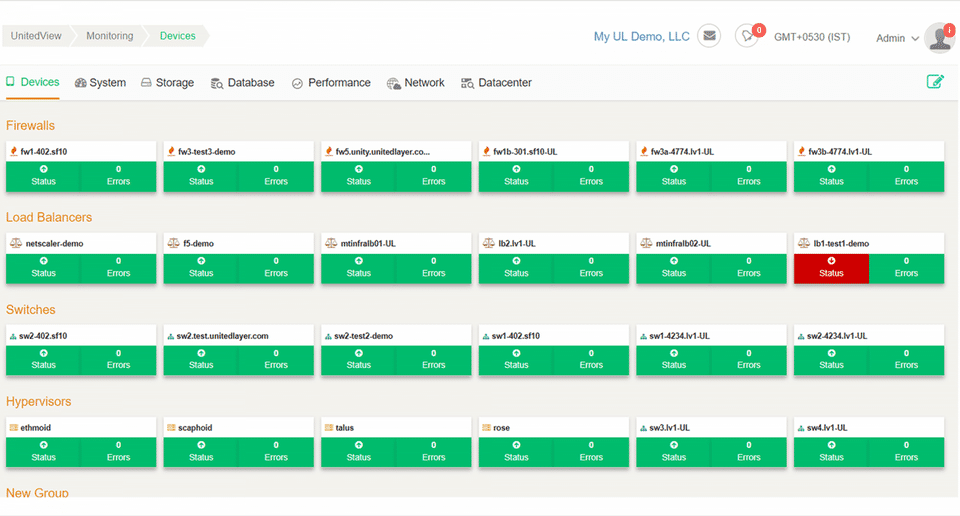Viewport: 960px width, 516px height.
Task: Click the device name mtinfralb01-UL
Action: coord(368,244)
